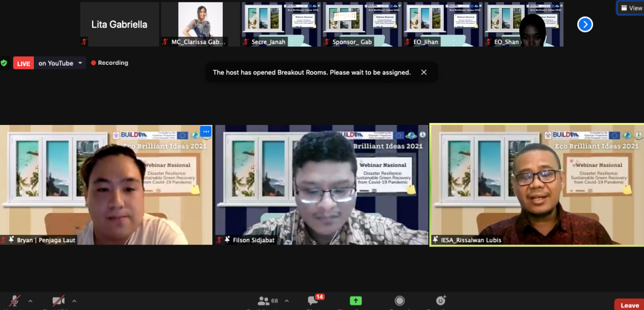Click the green encryption shield icon
This screenshot has width=644, height=310.
point(4,63)
